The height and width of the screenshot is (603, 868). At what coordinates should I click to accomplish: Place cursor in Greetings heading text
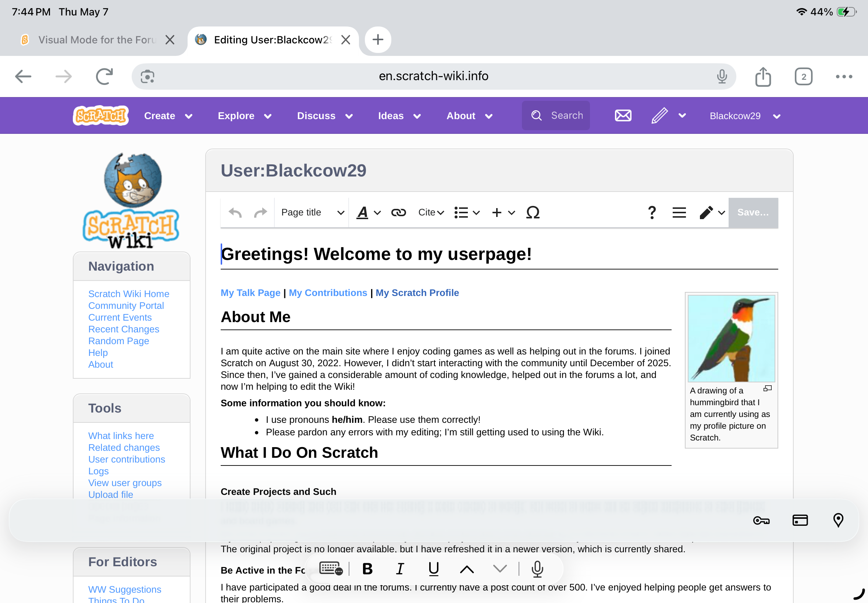(376, 254)
